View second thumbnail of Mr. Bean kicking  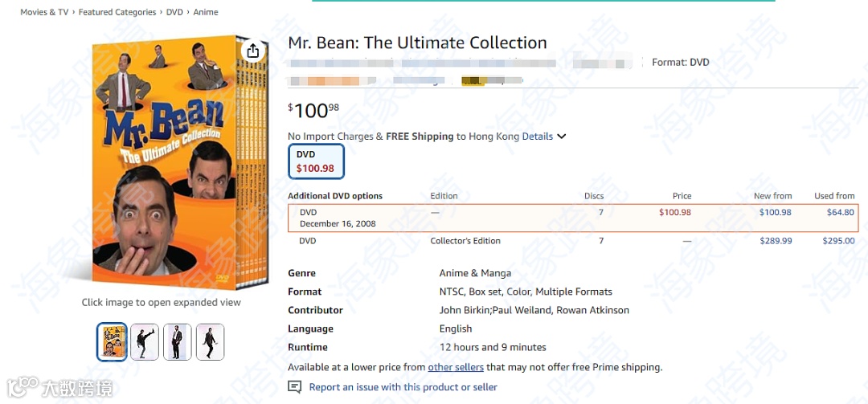(x=145, y=342)
